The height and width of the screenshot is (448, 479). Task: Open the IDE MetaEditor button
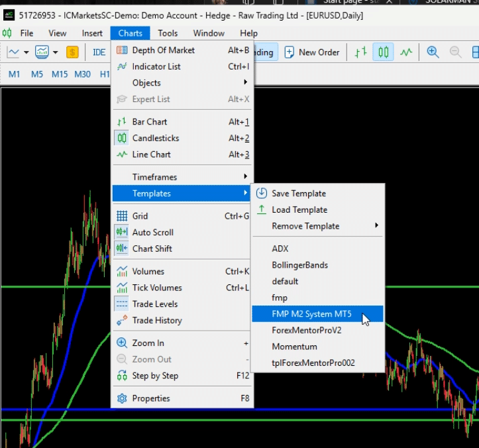pyautogui.click(x=99, y=52)
